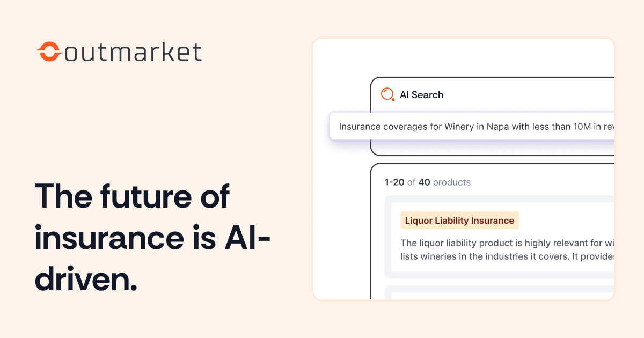Click the magnifier inside the outmarket logo

(x=48, y=52)
